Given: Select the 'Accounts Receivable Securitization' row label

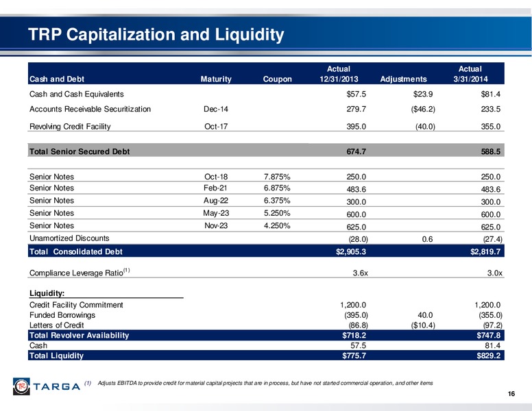Looking at the screenshot, I should [x=90, y=109].
